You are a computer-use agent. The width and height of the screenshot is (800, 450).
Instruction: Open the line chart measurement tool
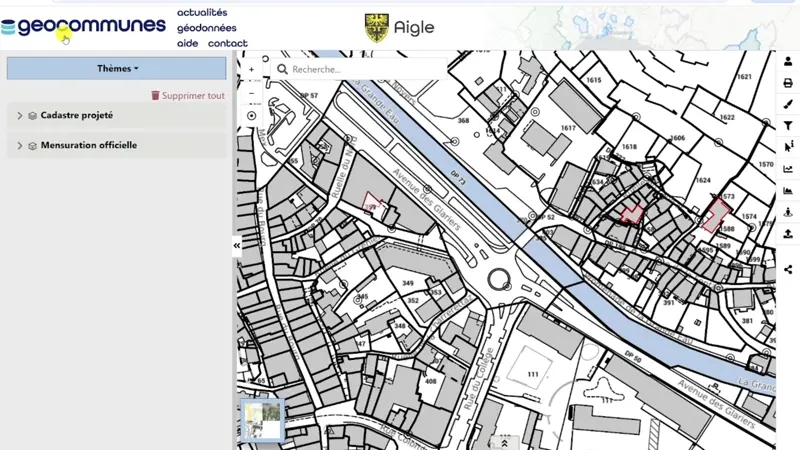pos(788,169)
